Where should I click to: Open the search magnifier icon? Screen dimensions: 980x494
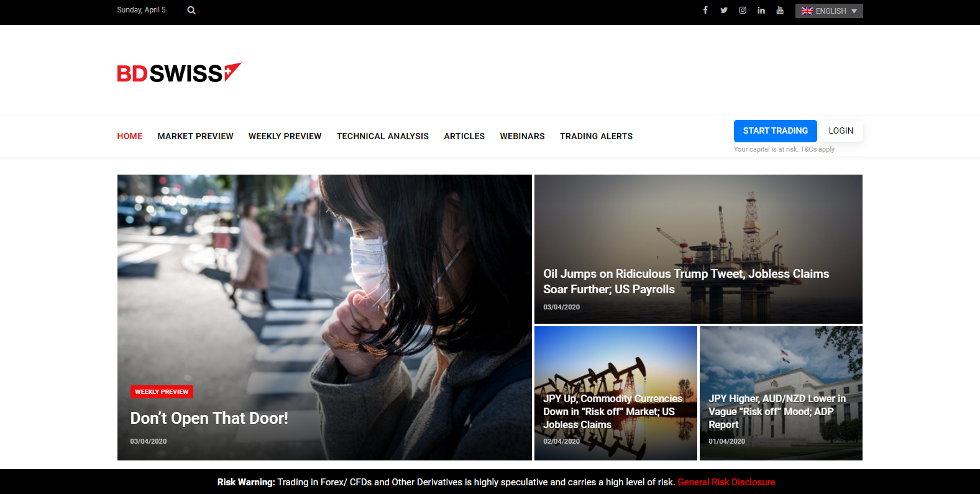[191, 10]
